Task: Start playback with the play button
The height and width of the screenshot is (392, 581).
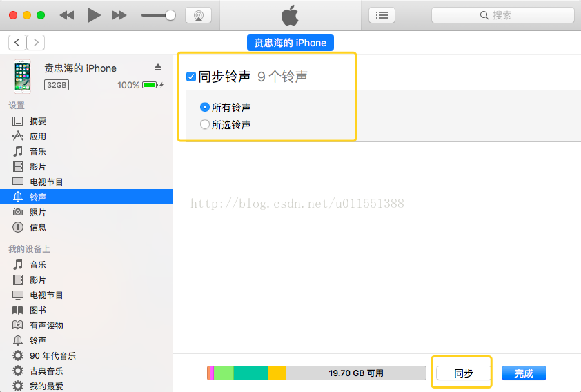Action: (94, 15)
